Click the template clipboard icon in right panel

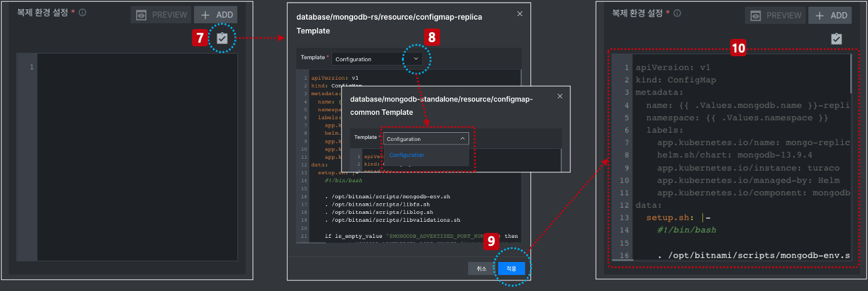point(837,38)
